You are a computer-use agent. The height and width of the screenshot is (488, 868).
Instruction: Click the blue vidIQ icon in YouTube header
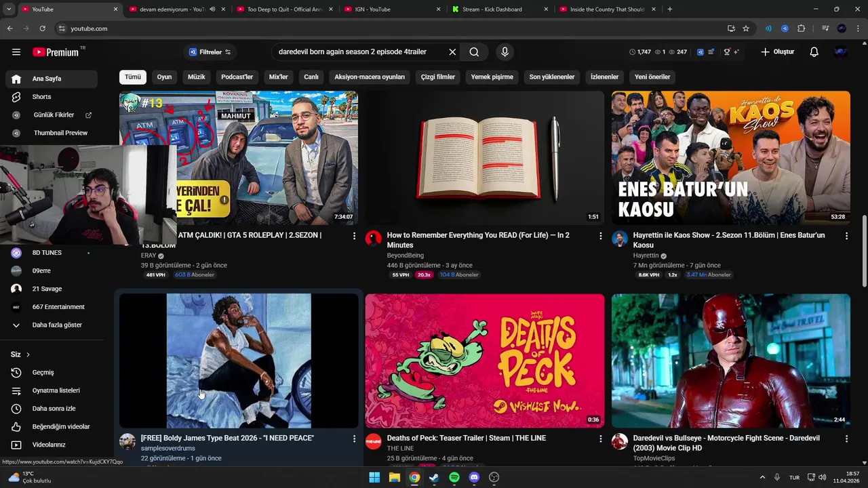[701, 52]
